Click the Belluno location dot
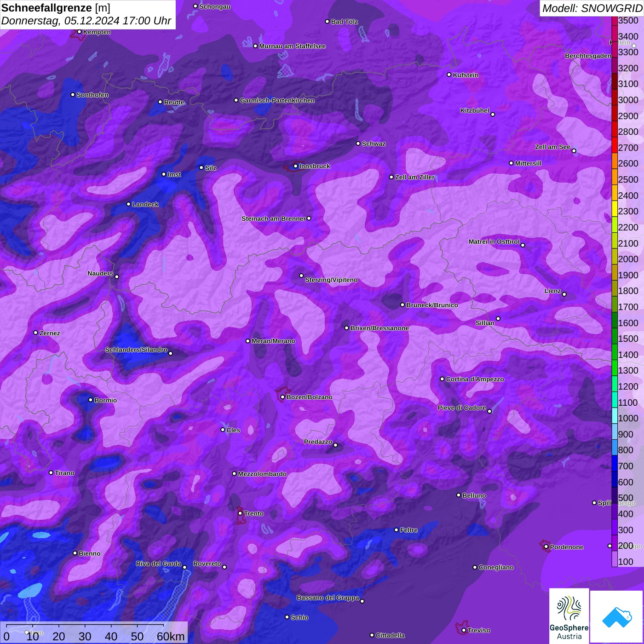Viewport: 644px width, 644px height. pyautogui.click(x=458, y=495)
